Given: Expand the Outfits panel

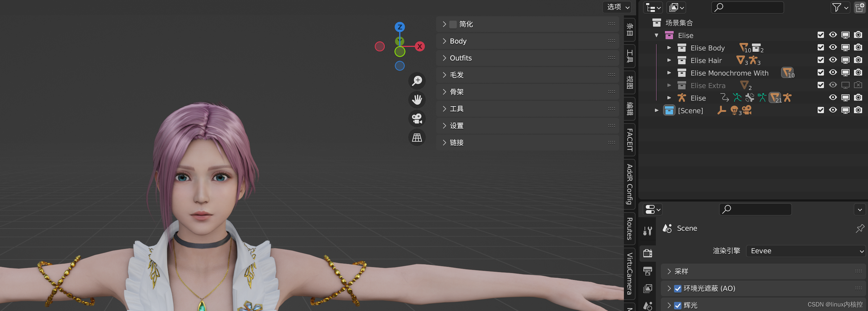Looking at the screenshot, I should tap(527, 58).
